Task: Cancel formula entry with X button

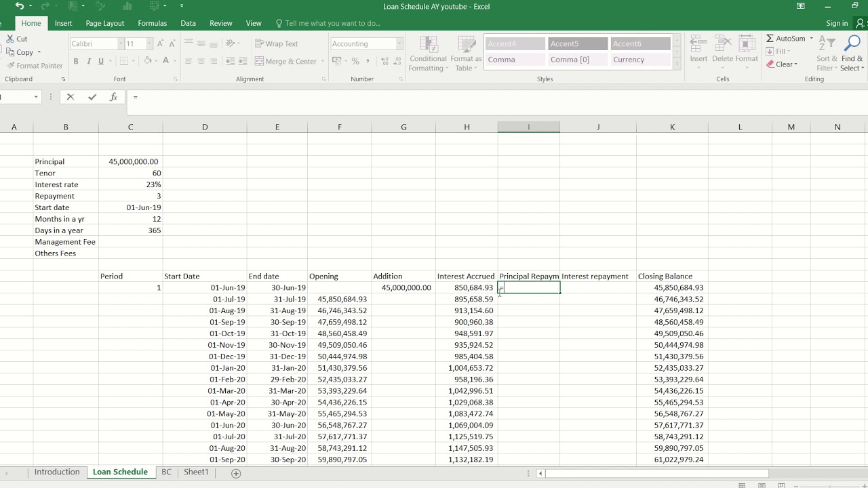Action: pos(70,97)
